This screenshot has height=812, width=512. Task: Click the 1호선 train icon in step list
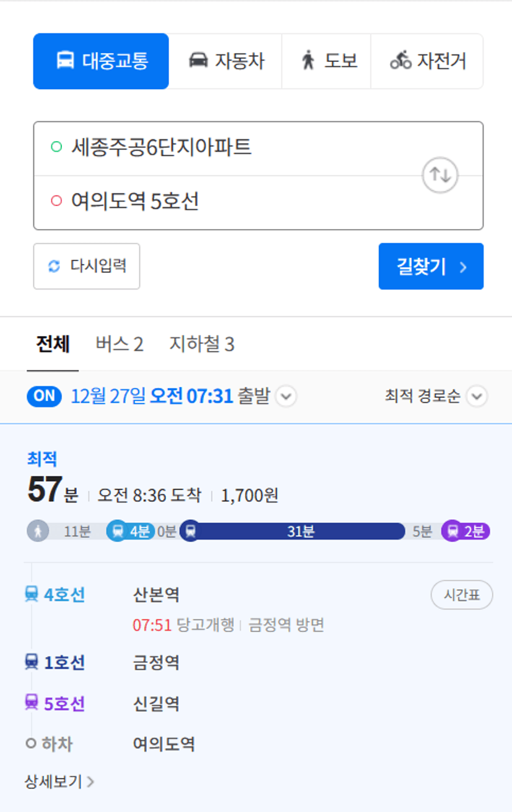point(32,662)
